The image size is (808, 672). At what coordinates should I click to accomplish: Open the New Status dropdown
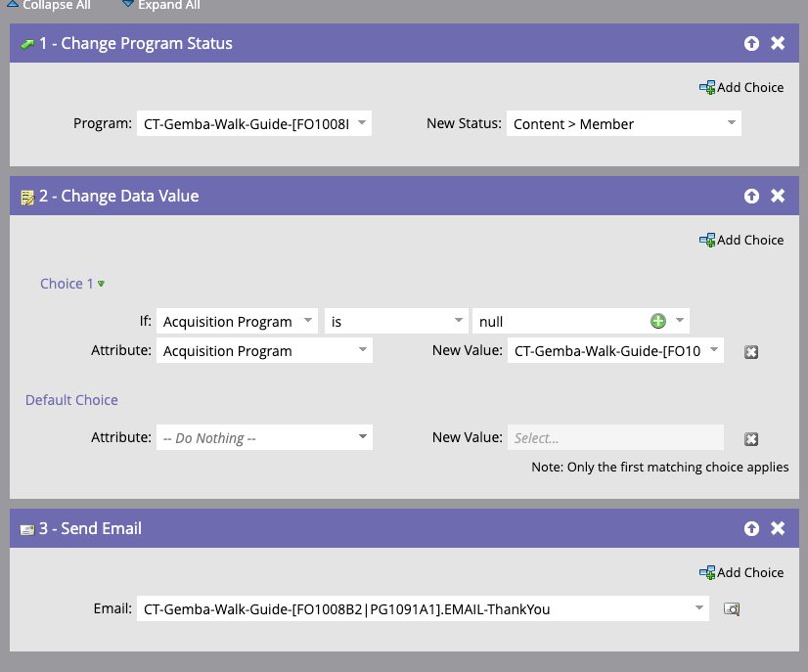click(623, 123)
